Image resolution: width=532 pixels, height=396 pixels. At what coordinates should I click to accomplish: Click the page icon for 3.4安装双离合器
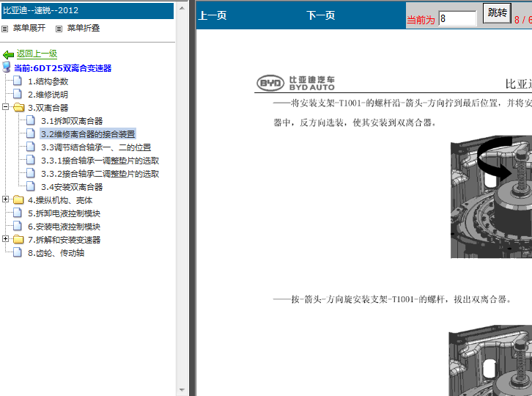point(31,186)
